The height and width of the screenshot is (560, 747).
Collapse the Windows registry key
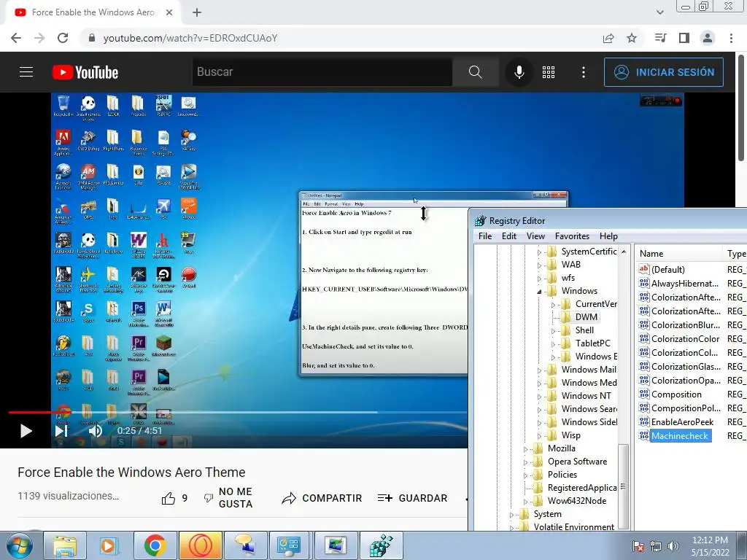[539, 292]
